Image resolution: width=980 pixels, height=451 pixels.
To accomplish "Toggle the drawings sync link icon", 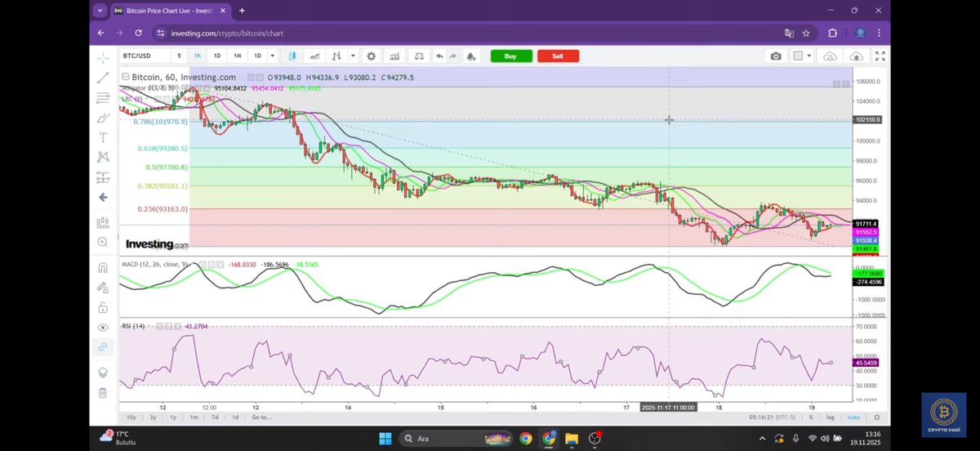I will (x=103, y=347).
